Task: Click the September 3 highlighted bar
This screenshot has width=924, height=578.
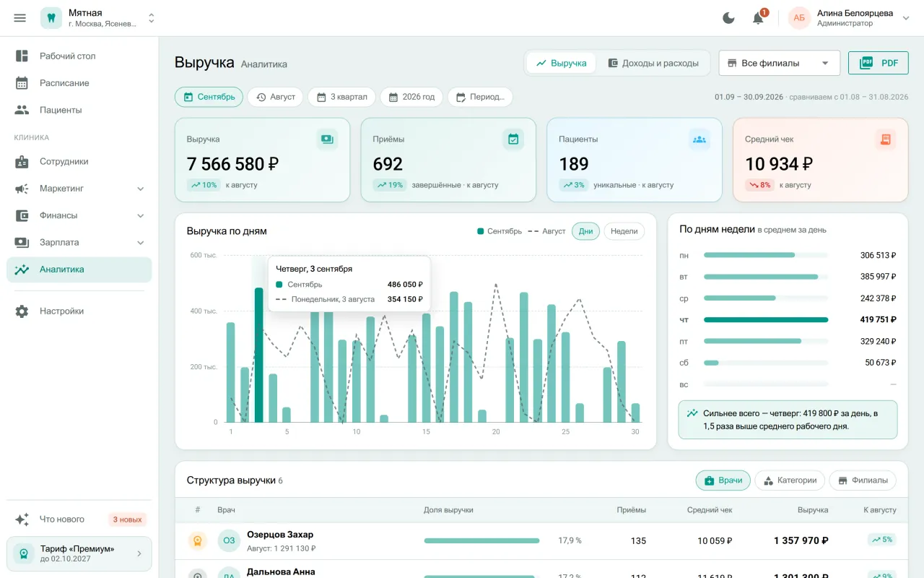Action: pos(258,355)
